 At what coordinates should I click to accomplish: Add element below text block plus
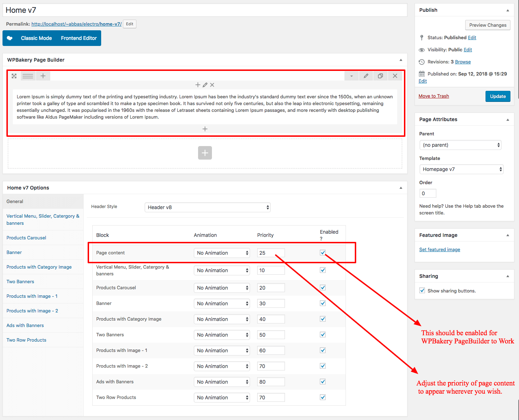[205, 129]
